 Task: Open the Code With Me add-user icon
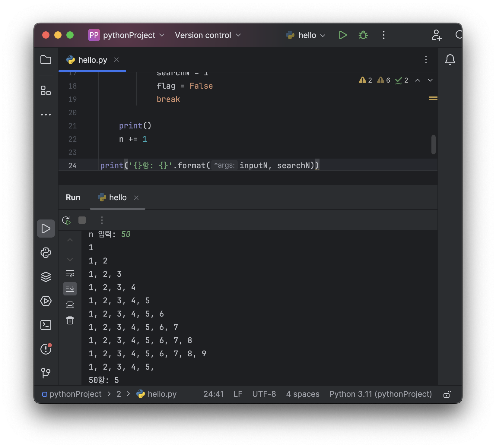[437, 35]
